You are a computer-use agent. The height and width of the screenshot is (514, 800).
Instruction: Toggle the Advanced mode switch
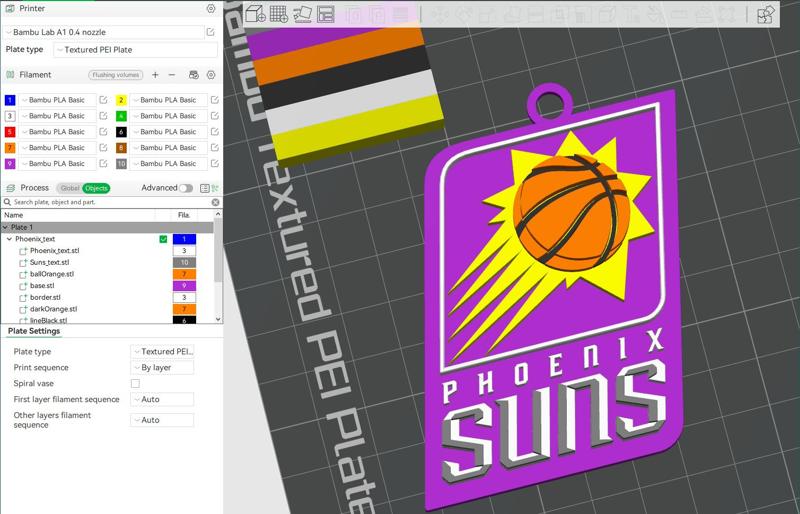[x=186, y=188]
